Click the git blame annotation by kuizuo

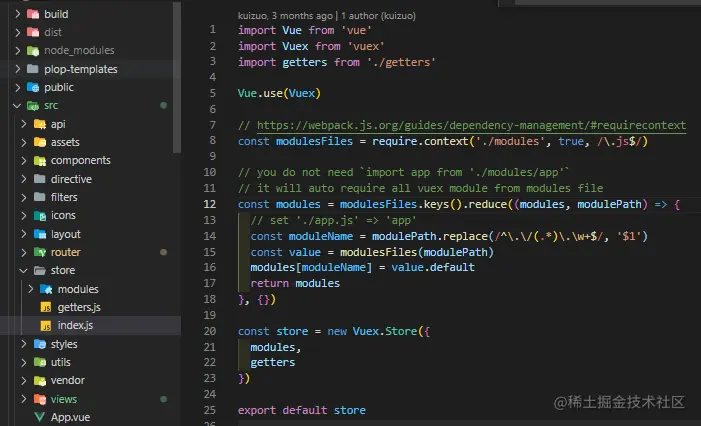[326, 16]
